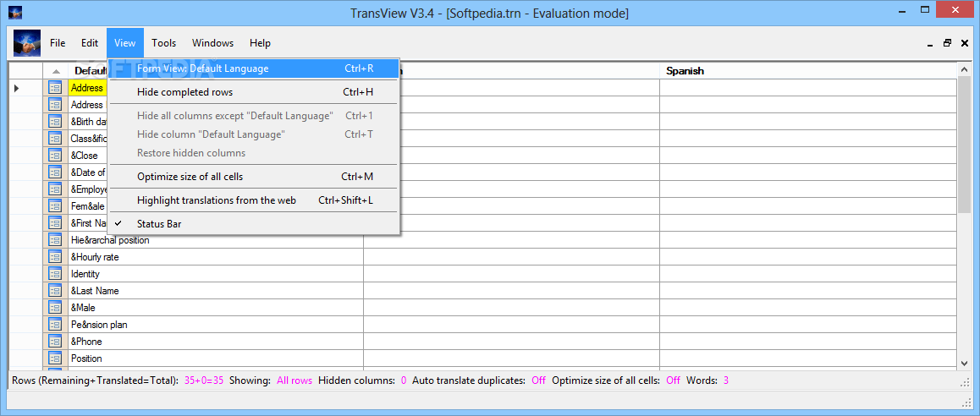Screen dimensions: 980x416
Task: Click the Hidden columns value 0
Action: click(404, 380)
